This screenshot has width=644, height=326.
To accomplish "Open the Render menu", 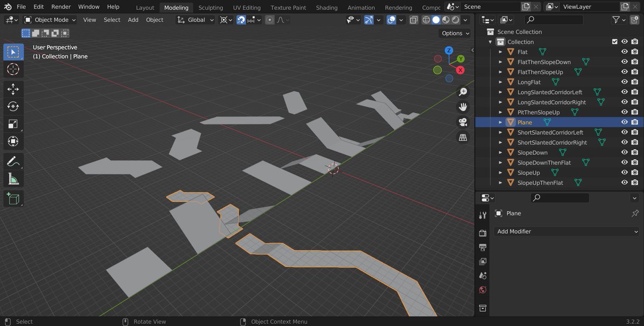I will click(x=61, y=7).
